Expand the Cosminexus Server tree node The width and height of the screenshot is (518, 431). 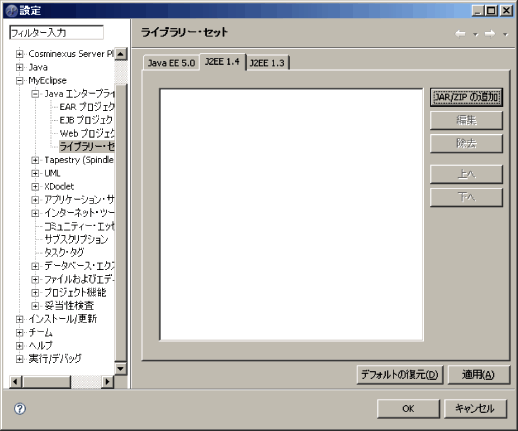click(x=20, y=54)
